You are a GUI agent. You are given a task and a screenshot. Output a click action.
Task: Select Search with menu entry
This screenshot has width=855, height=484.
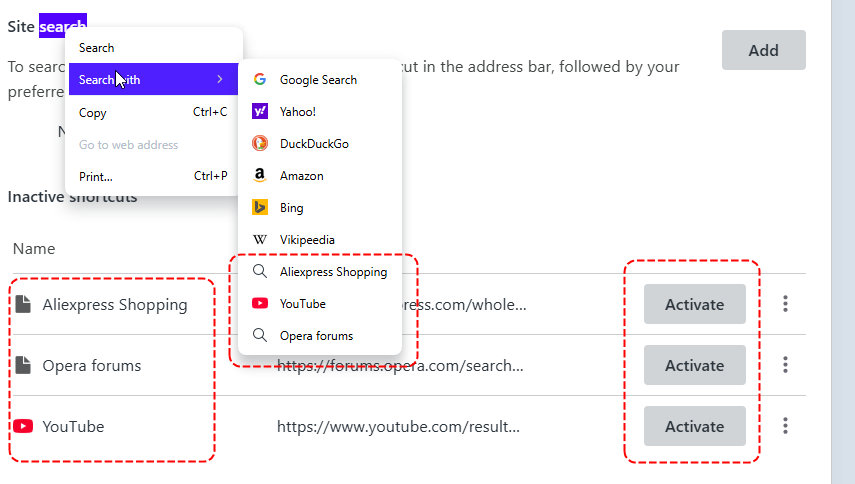coord(153,79)
